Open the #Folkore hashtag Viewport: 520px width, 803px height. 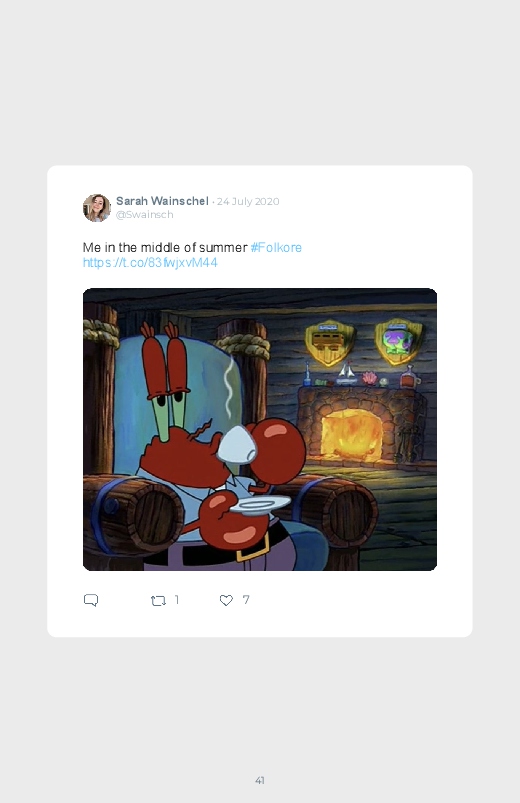coord(276,247)
